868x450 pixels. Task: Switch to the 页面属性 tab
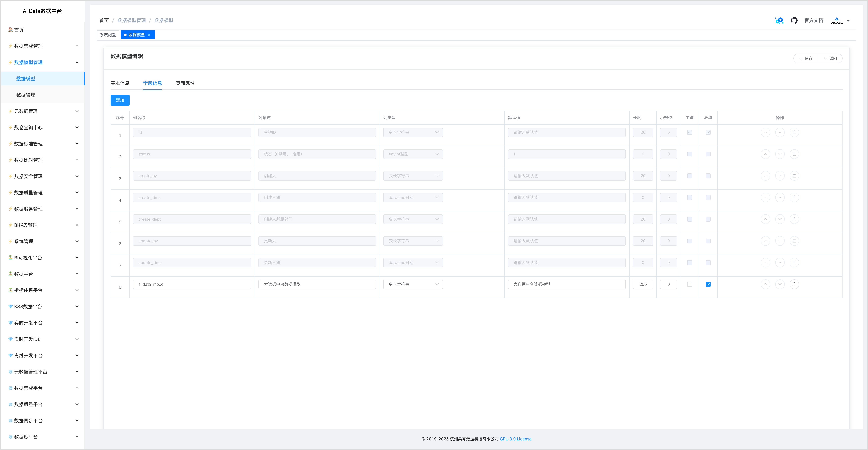pyautogui.click(x=185, y=83)
